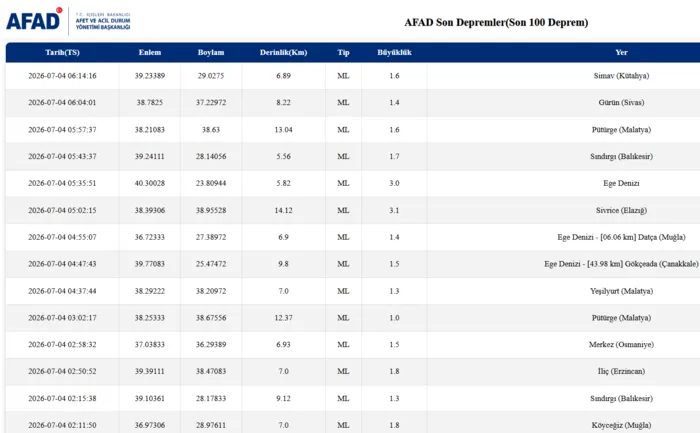Click the Büyüklük column header
The width and height of the screenshot is (700, 433).
pos(394,52)
